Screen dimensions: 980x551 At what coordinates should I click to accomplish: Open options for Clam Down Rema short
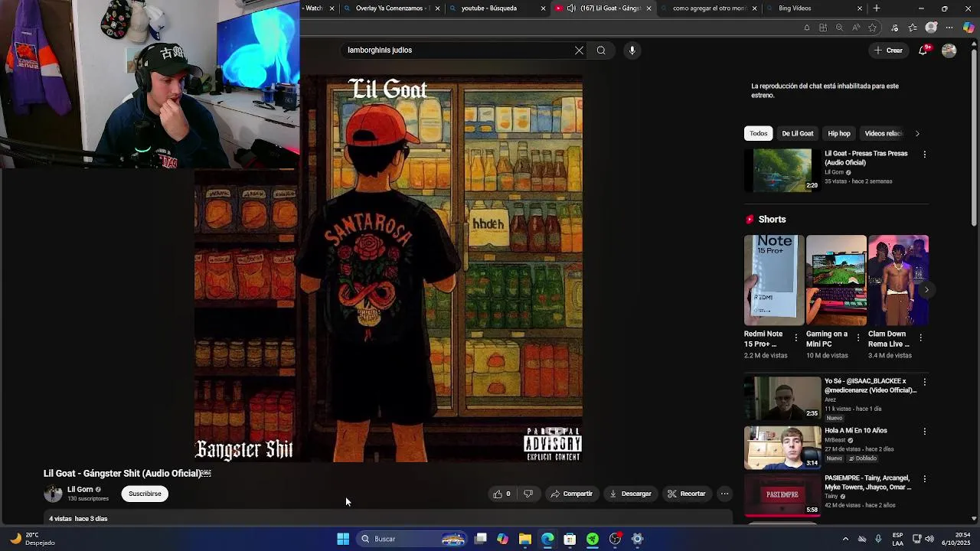click(920, 337)
